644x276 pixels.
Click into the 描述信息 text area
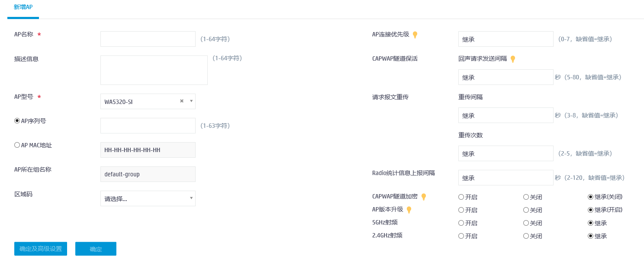tap(154, 70)
